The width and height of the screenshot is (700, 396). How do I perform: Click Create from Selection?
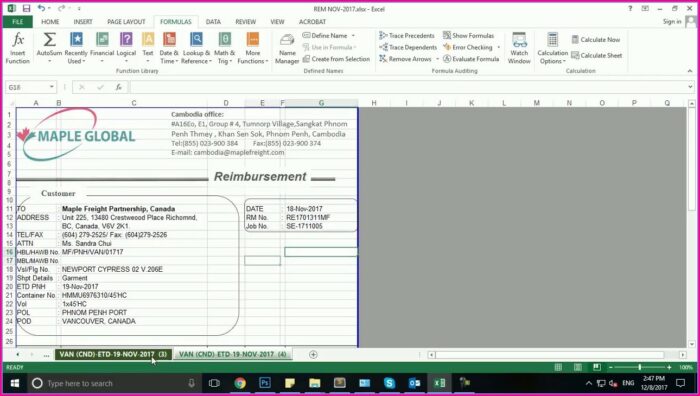[x=336, y=58]
